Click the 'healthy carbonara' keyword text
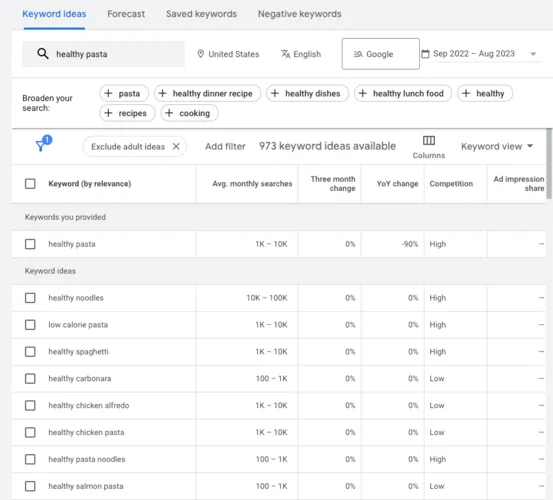 point(80,379)
